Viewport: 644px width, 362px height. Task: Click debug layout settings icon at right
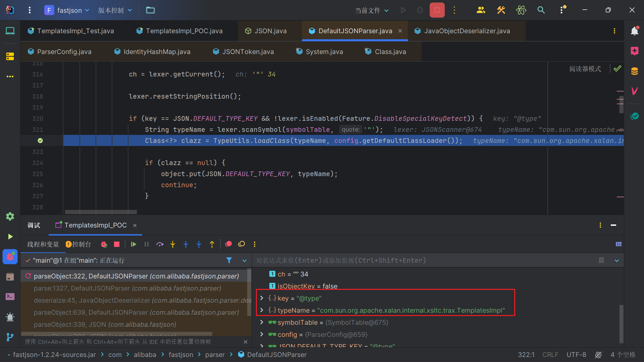click(x=619, y=244)
